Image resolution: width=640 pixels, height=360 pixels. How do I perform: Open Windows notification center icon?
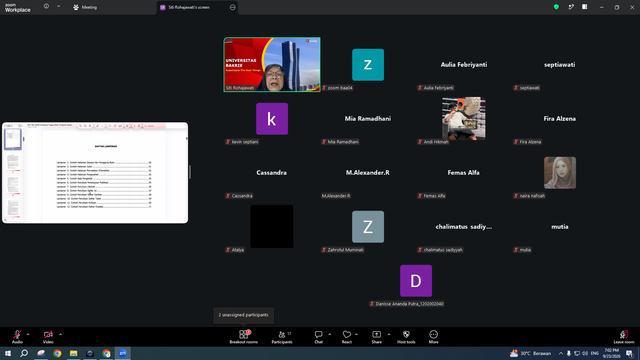[x=629, y=353]
